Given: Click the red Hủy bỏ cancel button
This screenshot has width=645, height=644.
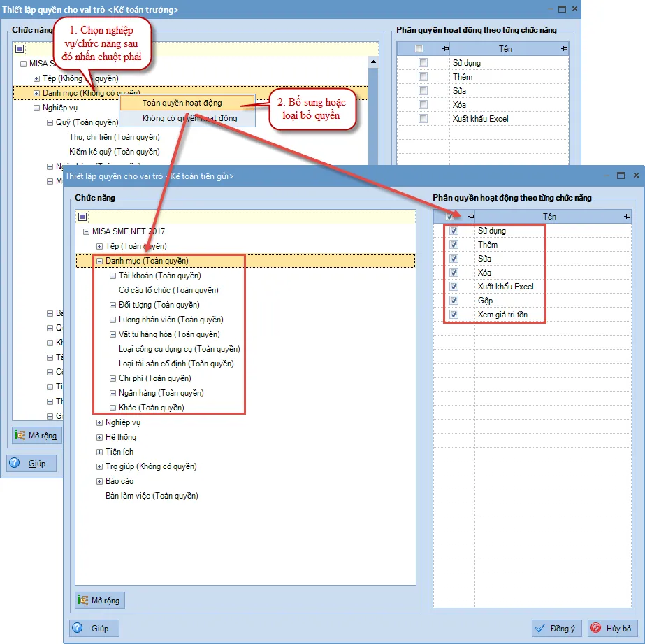Looking at the screenshot, I should (597, 628).
